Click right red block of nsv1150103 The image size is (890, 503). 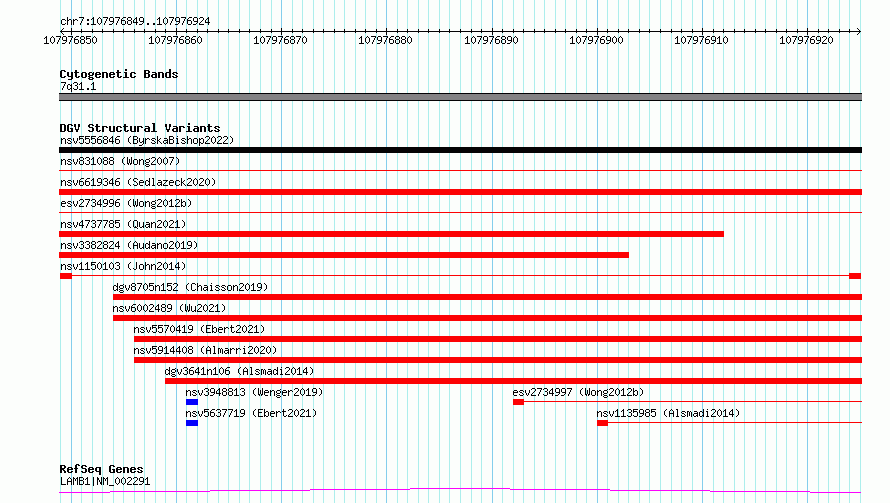tap(855, 276)
